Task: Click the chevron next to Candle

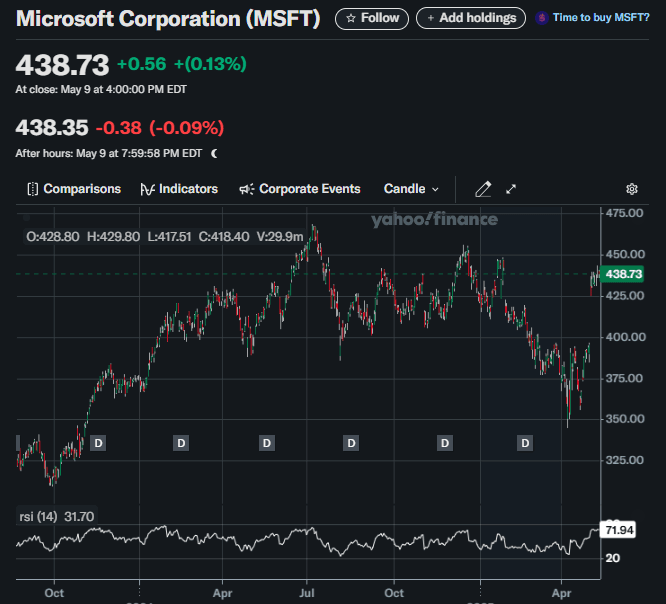Action: (435, 189)
